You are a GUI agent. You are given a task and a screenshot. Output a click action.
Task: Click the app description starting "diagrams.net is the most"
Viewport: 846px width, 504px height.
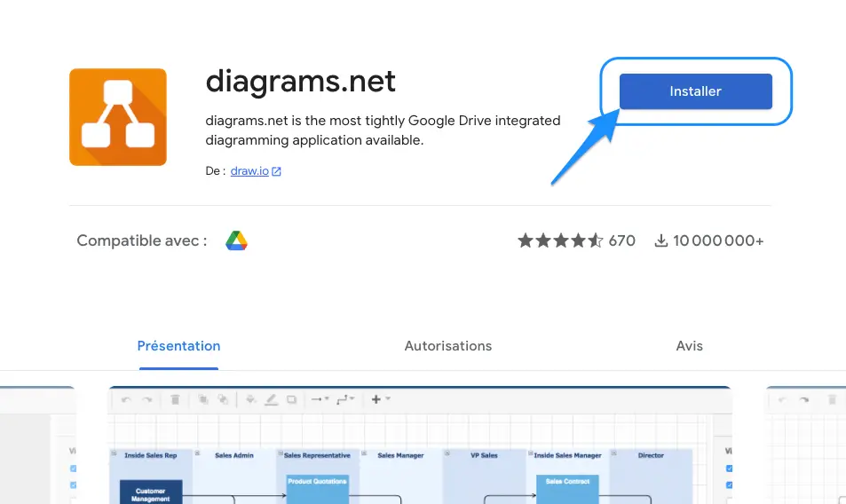point(383,130)
